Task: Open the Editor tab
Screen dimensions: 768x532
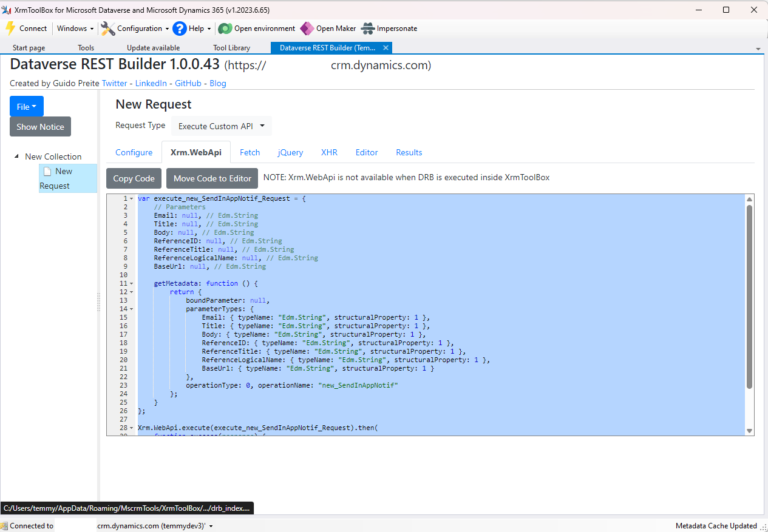Action: click(367, 152)
